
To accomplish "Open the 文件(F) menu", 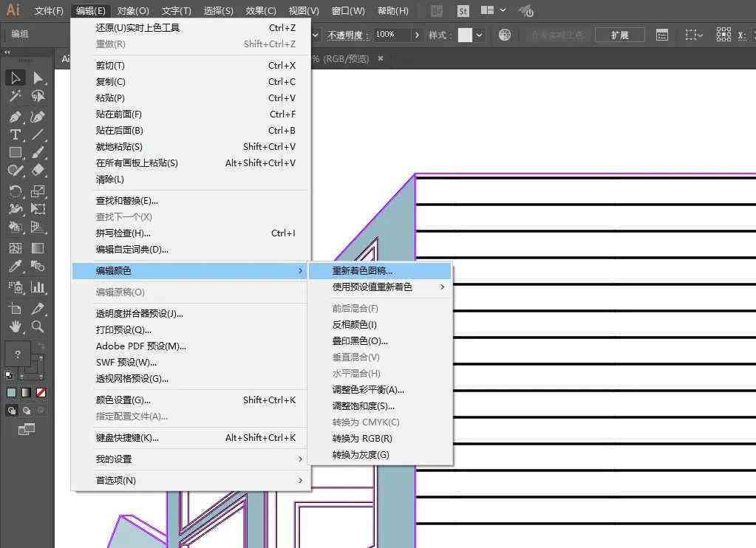I will point(49,10).
